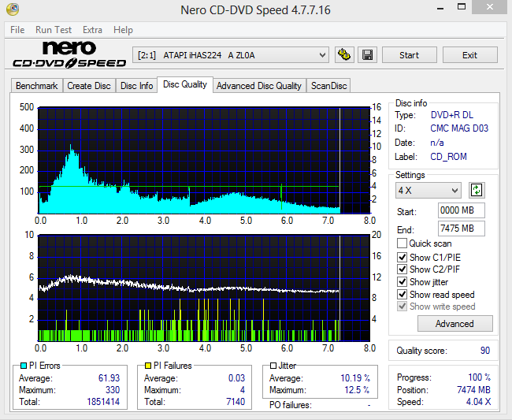Switch to the Create Disc tab
Viewport: 512px width, 420px height.
tap(89, 86)
